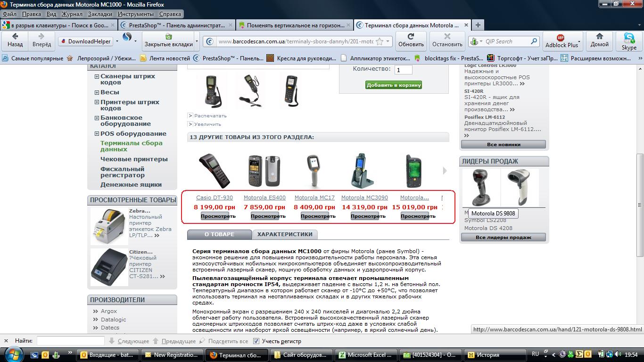
Task: Expand the Сканеры штрих кодов category
Action: [x=97, y=76]
